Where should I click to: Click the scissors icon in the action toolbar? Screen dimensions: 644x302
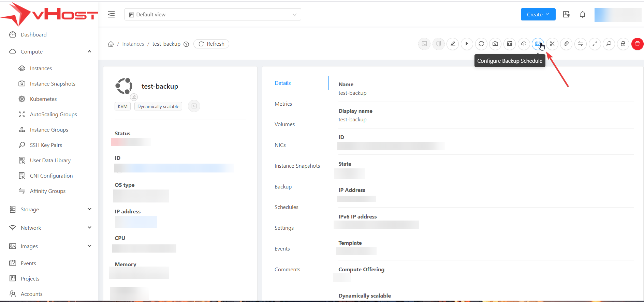(x=552, y=44)
